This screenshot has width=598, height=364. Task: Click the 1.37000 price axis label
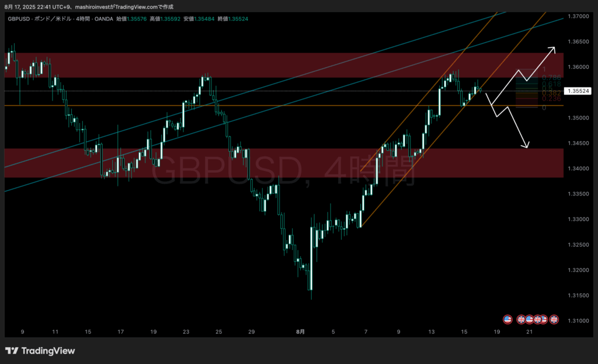(578, 16)
